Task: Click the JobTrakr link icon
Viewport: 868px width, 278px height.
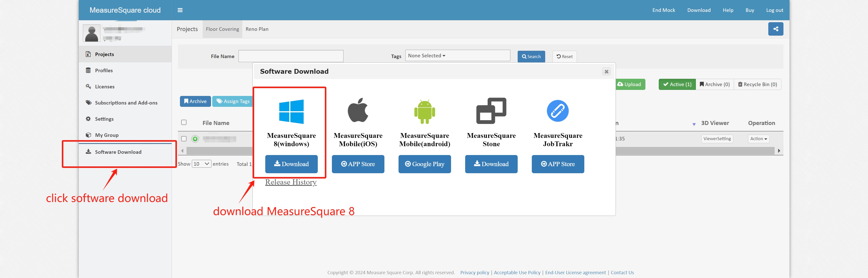Action: pyautogui.click(x=557, y=111)
